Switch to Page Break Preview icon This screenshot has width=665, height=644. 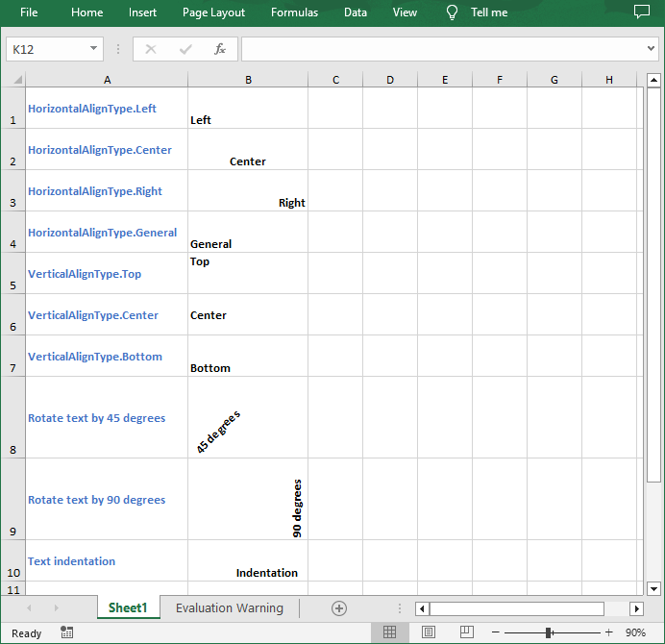point(467,632)
